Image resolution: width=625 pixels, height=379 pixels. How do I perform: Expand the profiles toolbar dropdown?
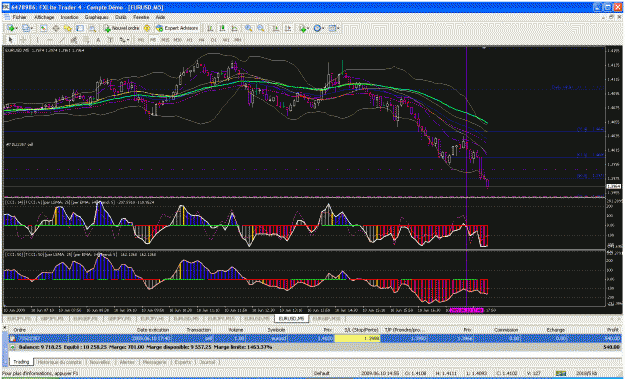coord(32,28)
